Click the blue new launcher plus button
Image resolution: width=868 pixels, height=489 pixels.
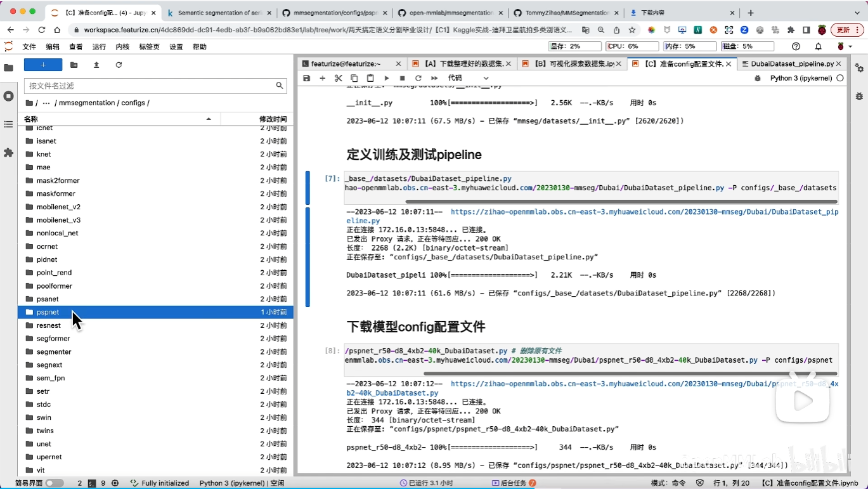point(43,65)
